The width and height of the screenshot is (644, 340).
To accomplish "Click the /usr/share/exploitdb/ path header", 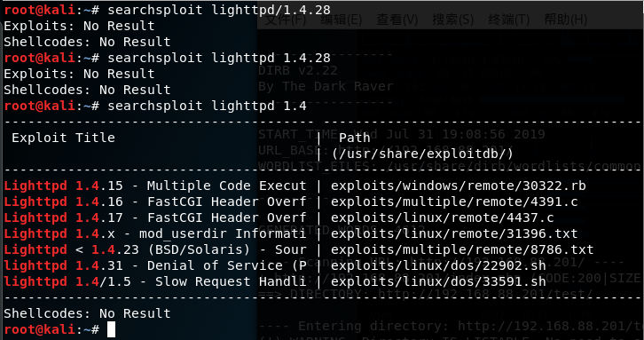I will pos(422,154).
